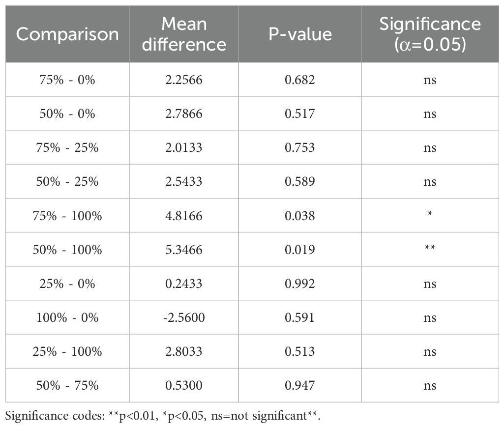Viewport: 504px width, 428px height.
Task: Select the 25% - 0% comparison cell
Action: [x=67, y=284]
